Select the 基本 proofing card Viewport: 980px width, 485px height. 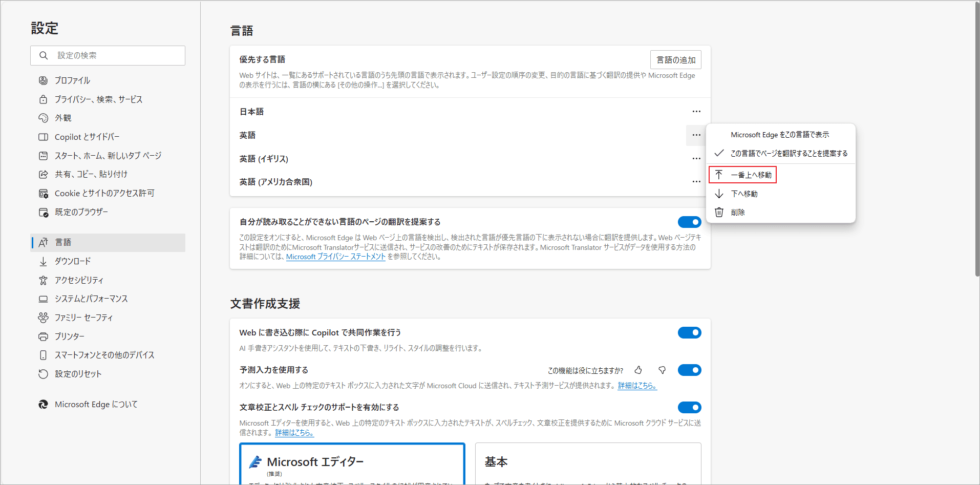(588, 464)
